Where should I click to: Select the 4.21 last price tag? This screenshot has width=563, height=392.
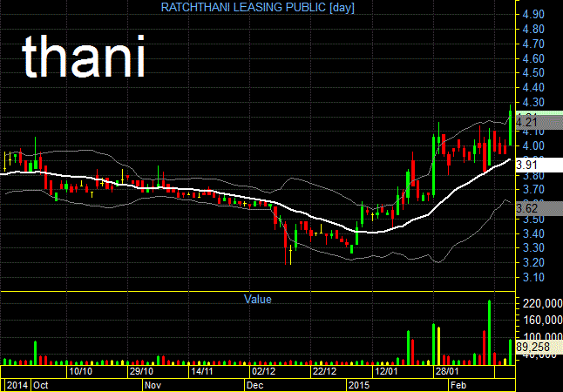[539, 123]
